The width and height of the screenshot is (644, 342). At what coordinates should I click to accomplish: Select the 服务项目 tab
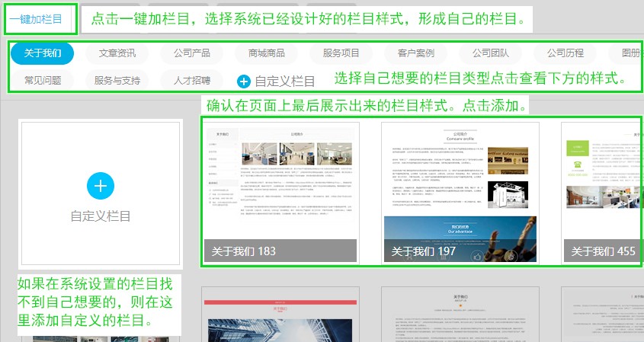point(341,53)
